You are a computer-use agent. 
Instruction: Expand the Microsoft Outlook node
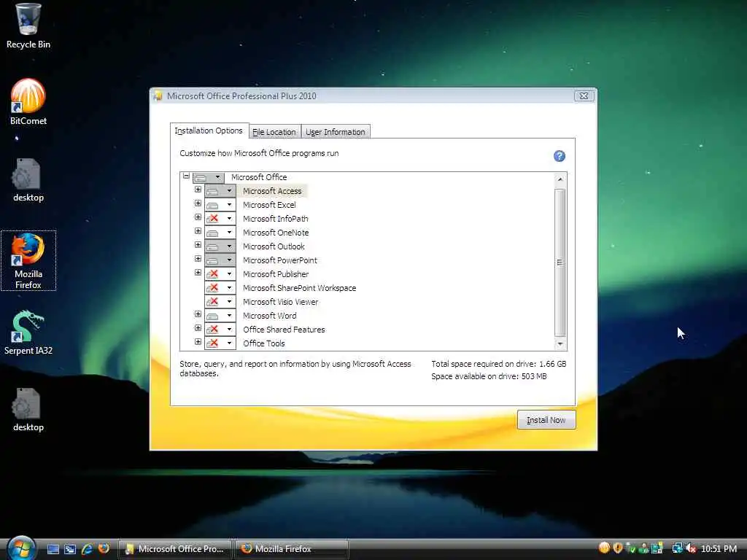click(198, 245)
